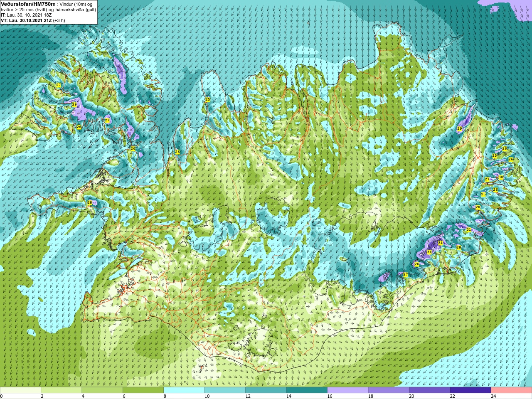Click the legend scale number 8
This screenshot has height=399, width=532.
(x=165, y=396)
